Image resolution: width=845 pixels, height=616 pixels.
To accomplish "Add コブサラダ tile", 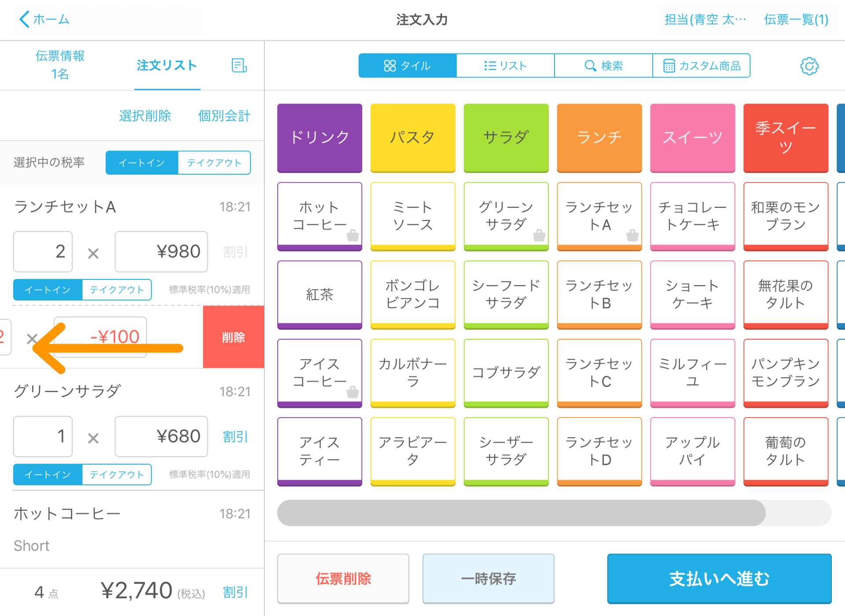I will (x=506, y=373).
